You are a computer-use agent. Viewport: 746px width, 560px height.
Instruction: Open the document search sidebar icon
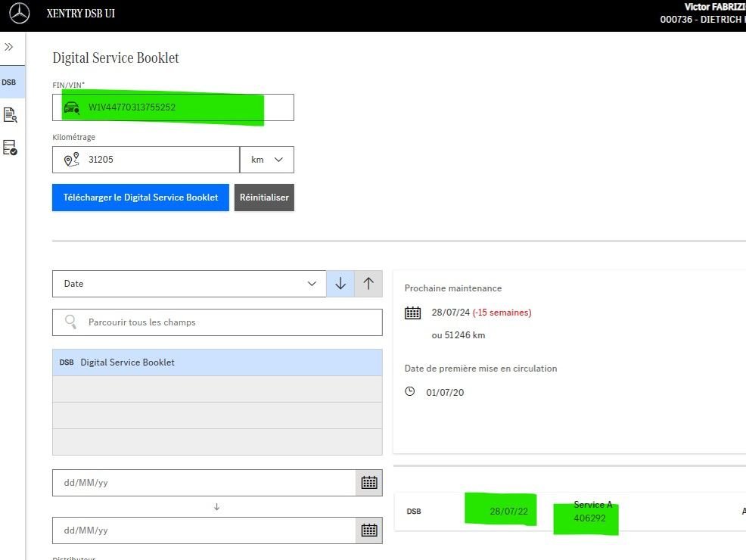pos(10,115)
